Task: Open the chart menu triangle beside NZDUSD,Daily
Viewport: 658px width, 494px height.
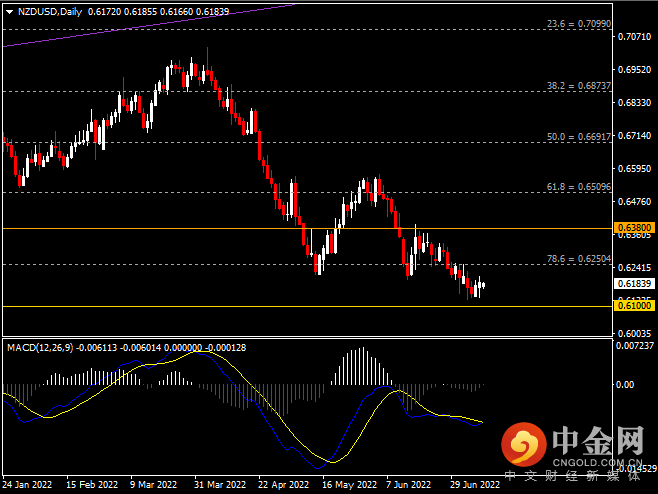Action: click(x=9, y=12)
